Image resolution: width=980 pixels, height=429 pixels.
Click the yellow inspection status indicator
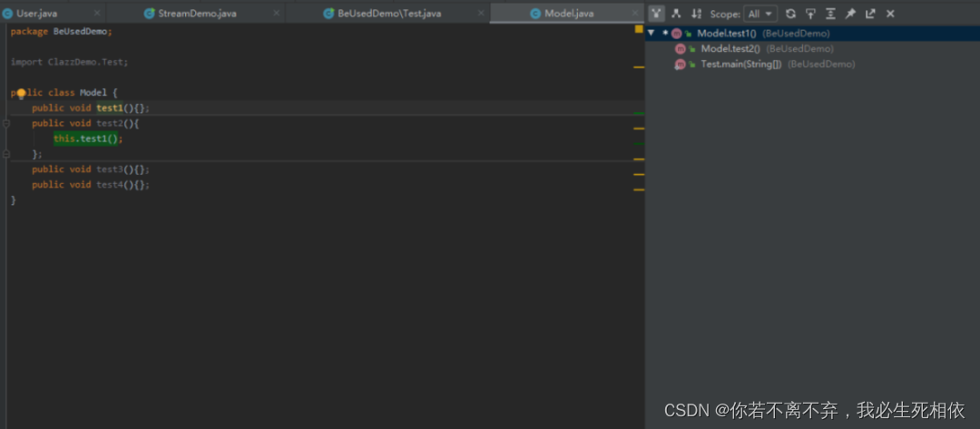[639, 29]
